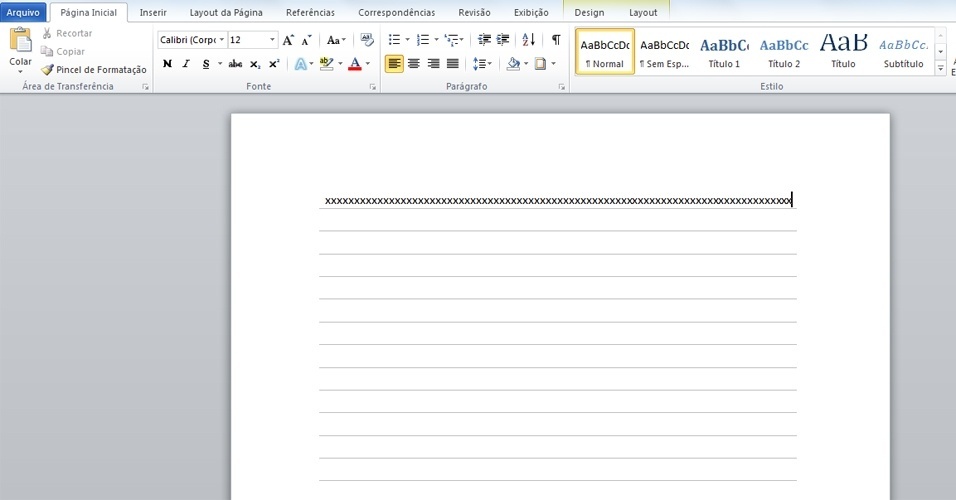Open the font name combo box
The image size is (956, 500).
pyautogui.click(x=192, y=40)
